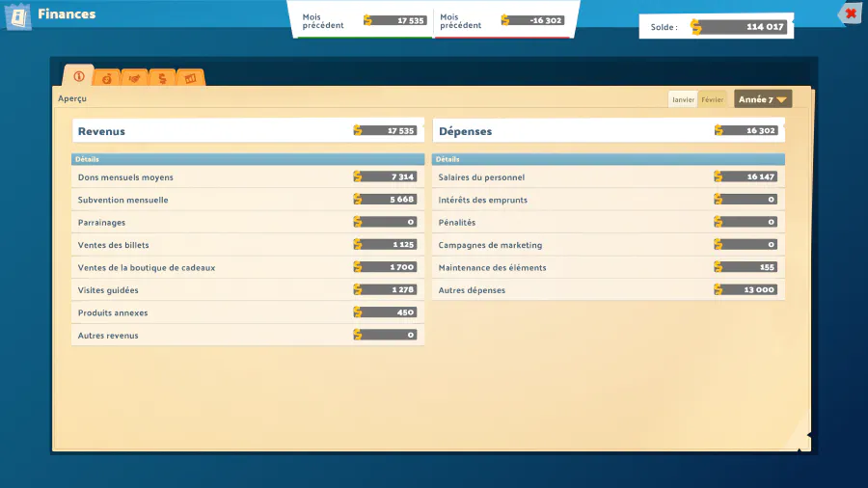868x488 pixels.
Task: Open the ticket icon tab
Action: (190, 78)
